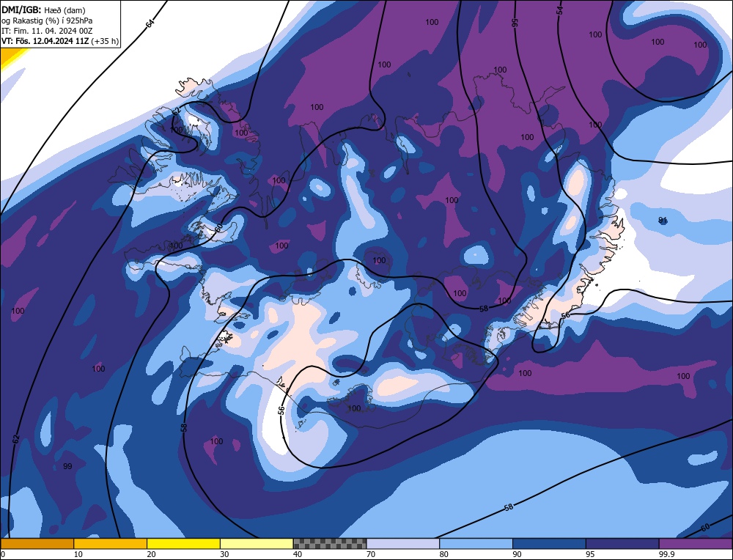This screenshot has height=560, width=733.
Task: Click the 'VT: Fös. 12.04.2024 11Z' valid time
Action: click(45, 41)
